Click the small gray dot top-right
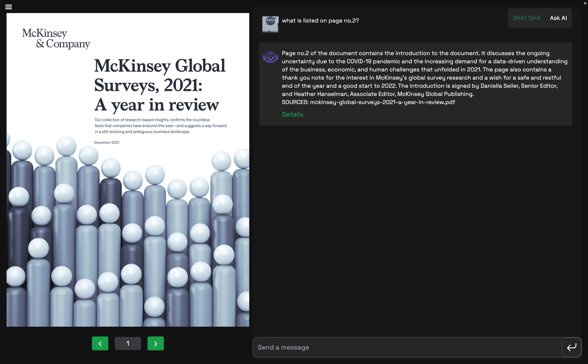Viewport: 588px width, 364px height. (x=585, y=3)
